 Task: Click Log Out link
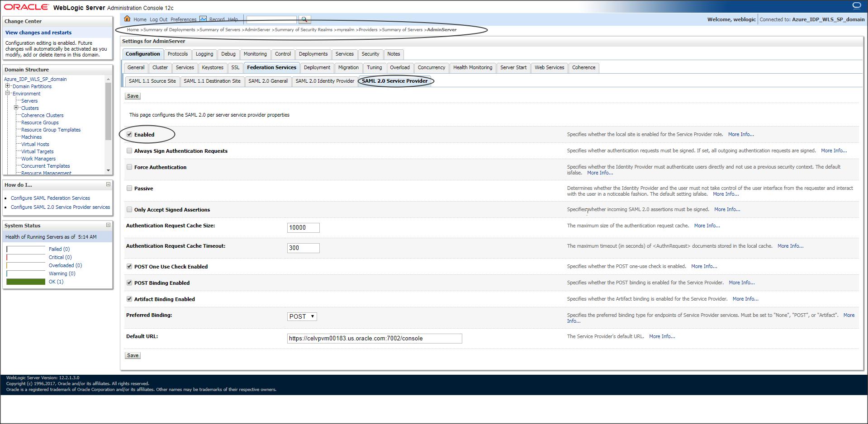point(158,19)
